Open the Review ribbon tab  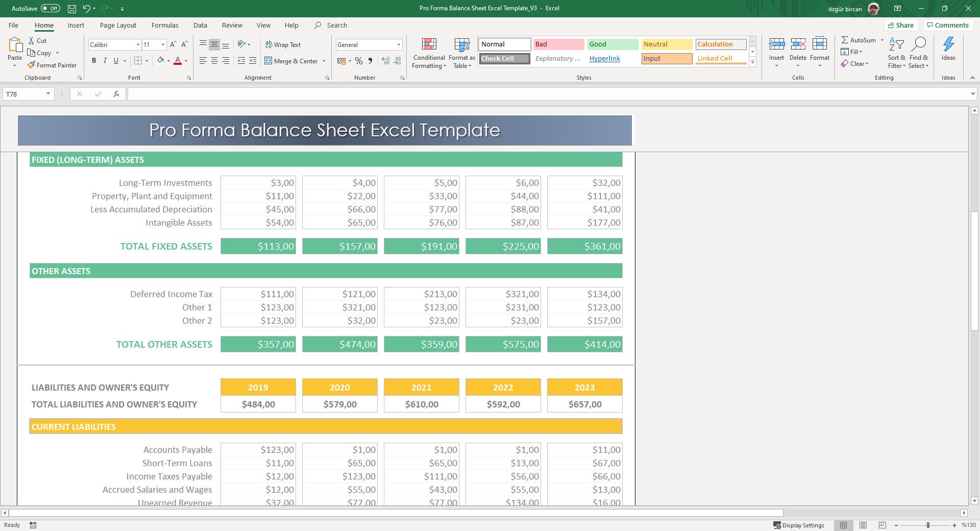232,25
